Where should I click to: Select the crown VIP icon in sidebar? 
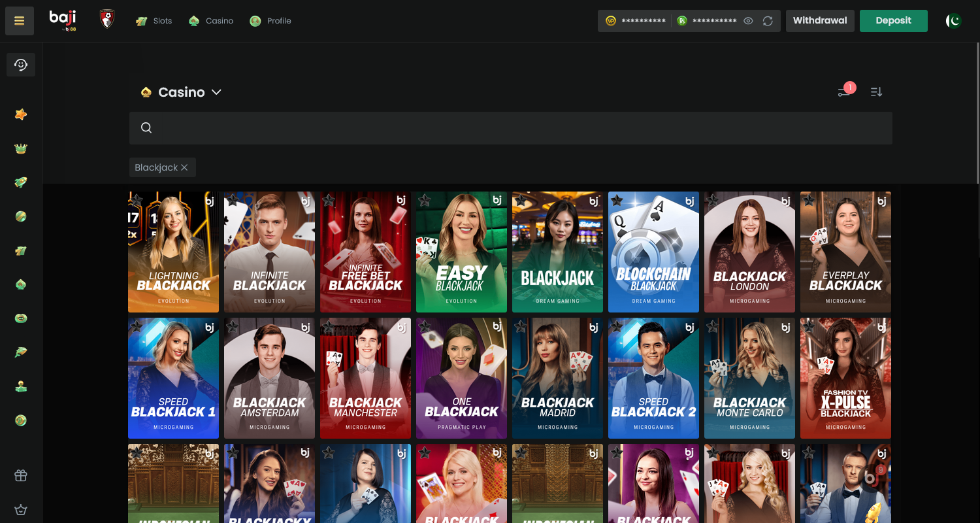coord(20,148)
